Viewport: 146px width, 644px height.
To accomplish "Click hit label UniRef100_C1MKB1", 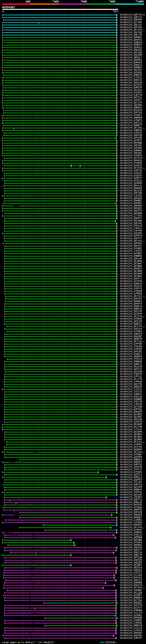I will click(x=131, y=520).
